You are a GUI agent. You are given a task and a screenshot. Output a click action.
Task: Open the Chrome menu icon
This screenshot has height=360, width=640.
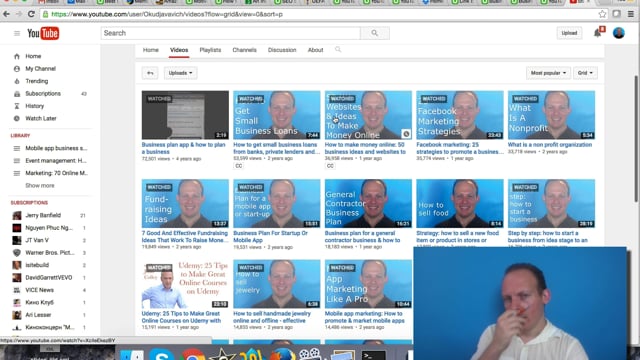[631, 14]
